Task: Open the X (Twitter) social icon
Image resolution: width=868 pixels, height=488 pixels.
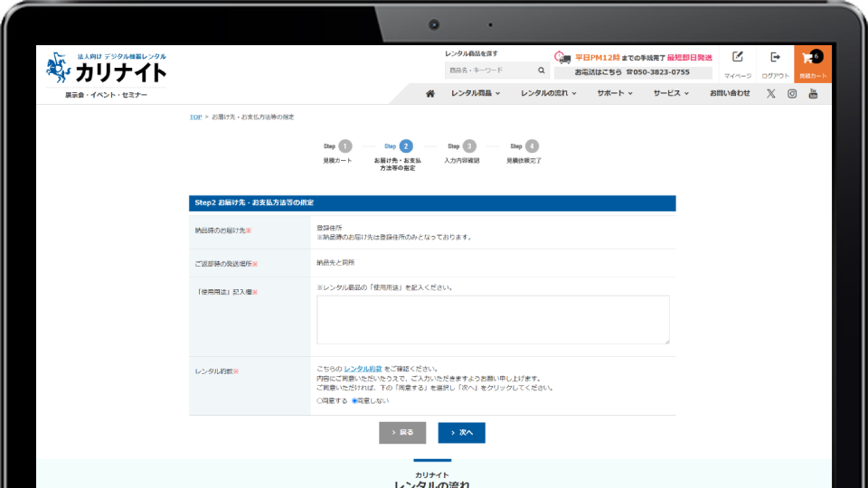Action: pos(770,93)
